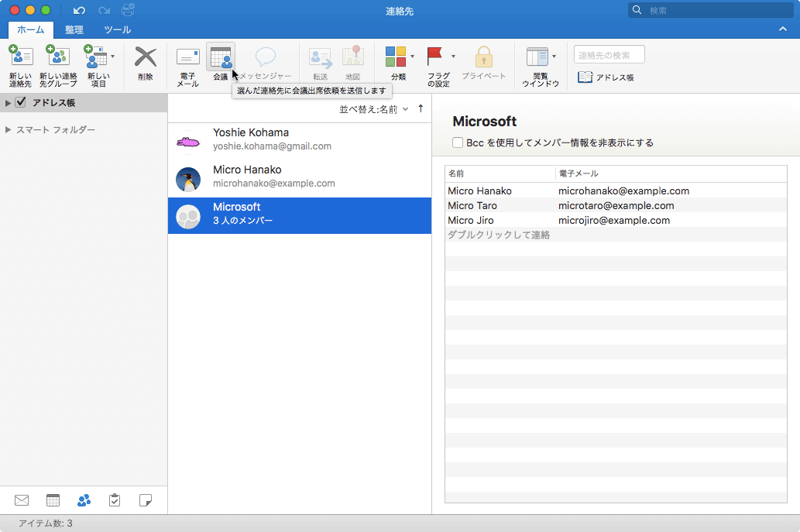
Task: Click microhanako@example.com in member table
Action: [623, 190]
